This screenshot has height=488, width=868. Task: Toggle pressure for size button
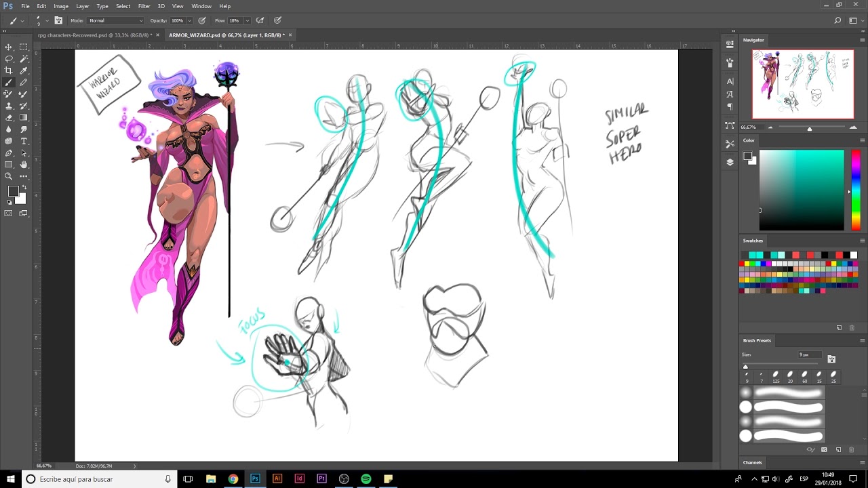278,20
